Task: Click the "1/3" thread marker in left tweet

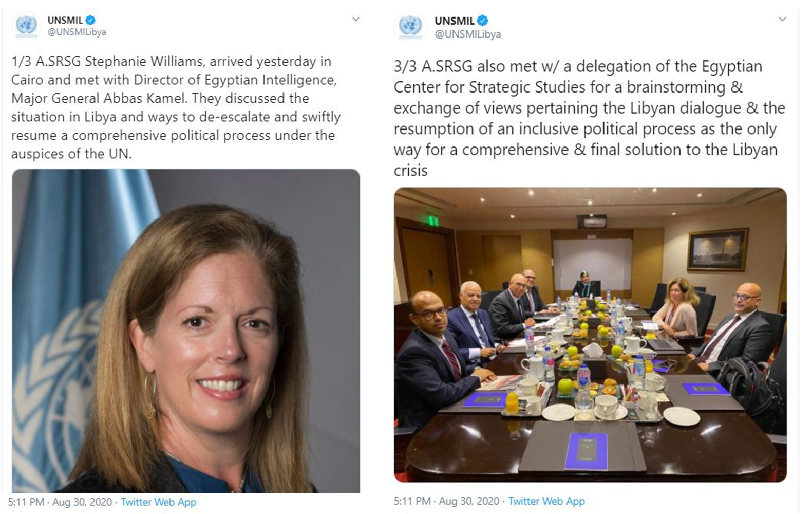Action: (21, 62)
